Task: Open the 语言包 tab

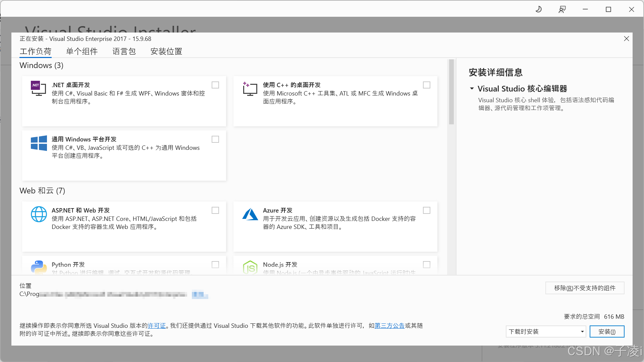Action: click(124, 51)
